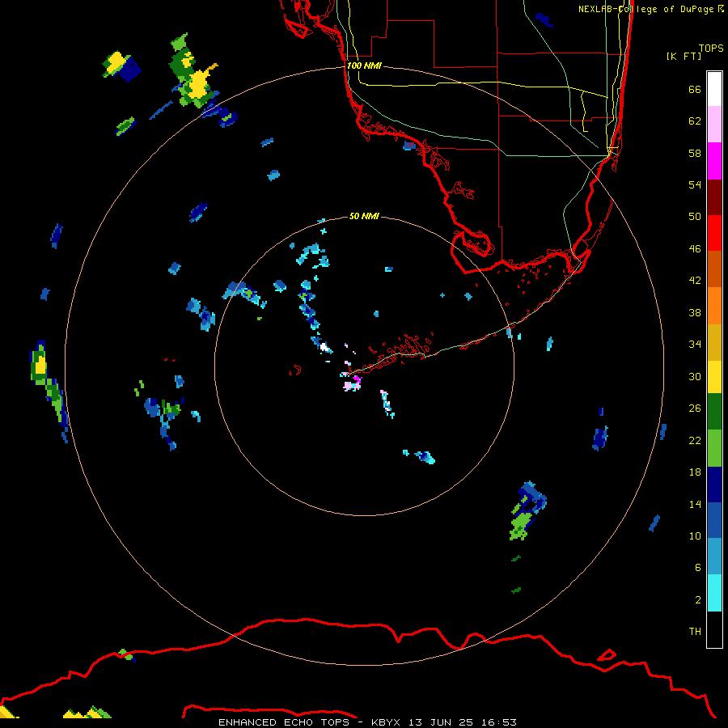The width and height of the screenshot is (728, 728).
Task: Click the 'TH' threshold label
Action: tap(695, 632)
